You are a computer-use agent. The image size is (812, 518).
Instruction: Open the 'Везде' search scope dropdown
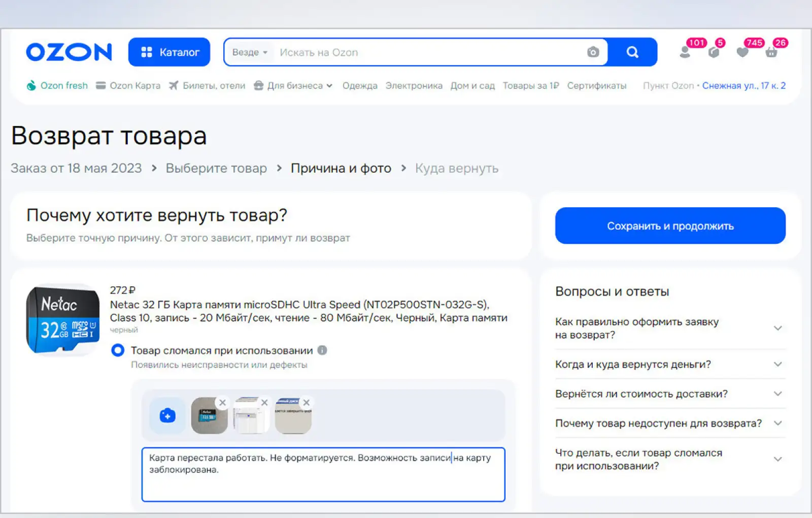point(250,52)
